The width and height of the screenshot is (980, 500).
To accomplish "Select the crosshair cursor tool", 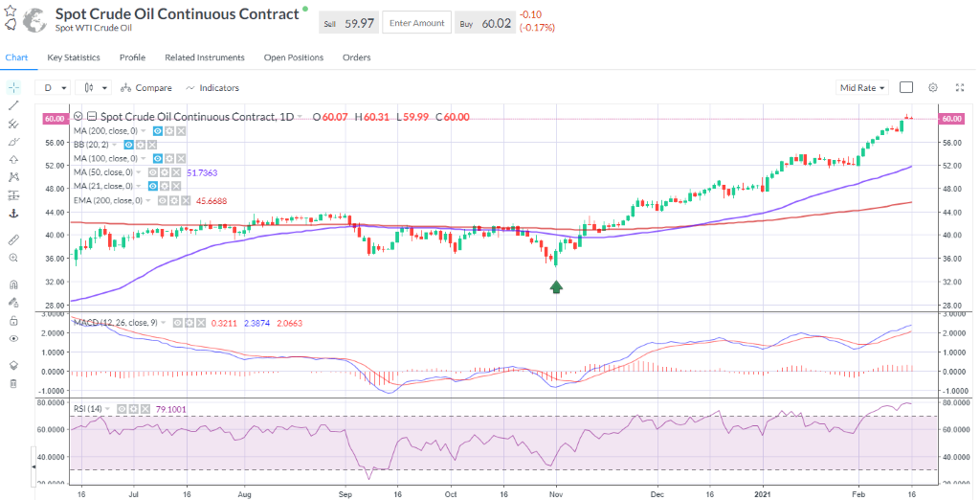I will [x=13, y=87].
